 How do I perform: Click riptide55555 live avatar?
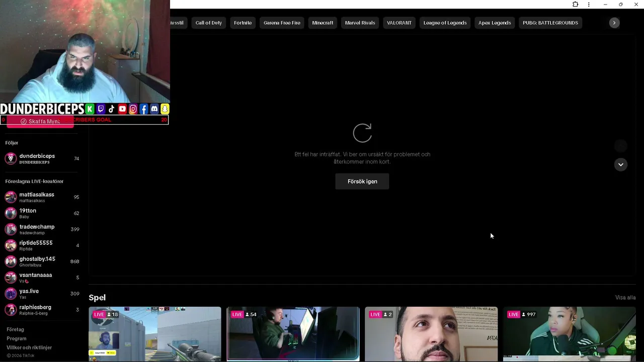click(11, 245)
